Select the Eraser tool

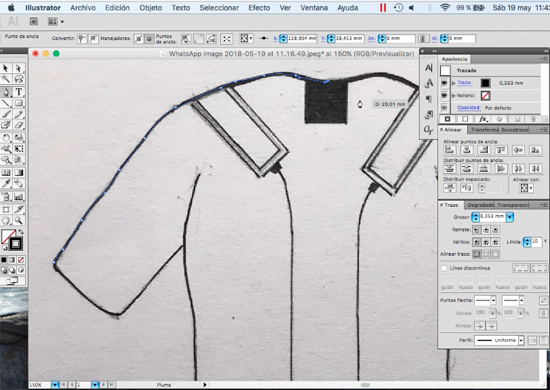pos(18,125)
